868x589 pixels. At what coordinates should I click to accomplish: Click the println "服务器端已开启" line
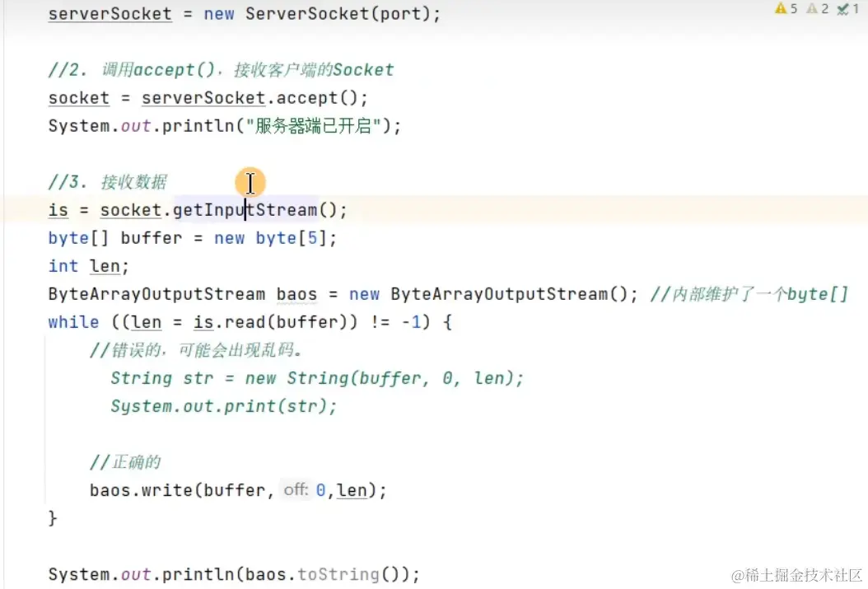click(224, 126)
